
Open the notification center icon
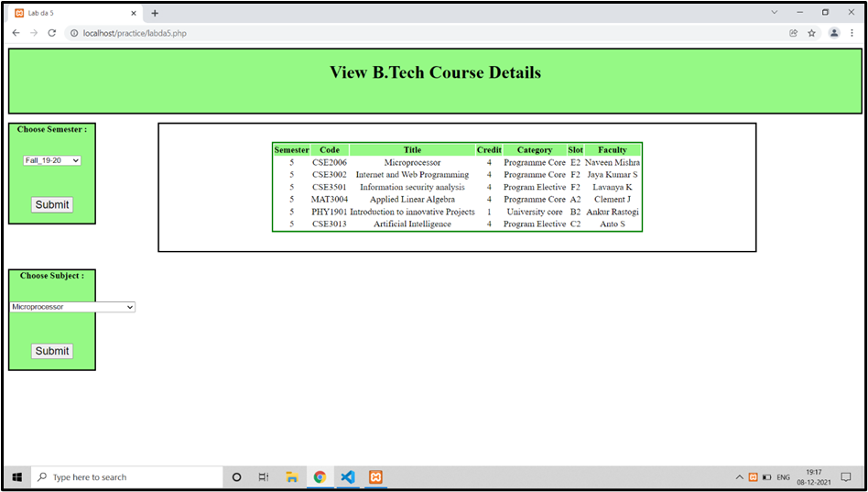point(846,477)
